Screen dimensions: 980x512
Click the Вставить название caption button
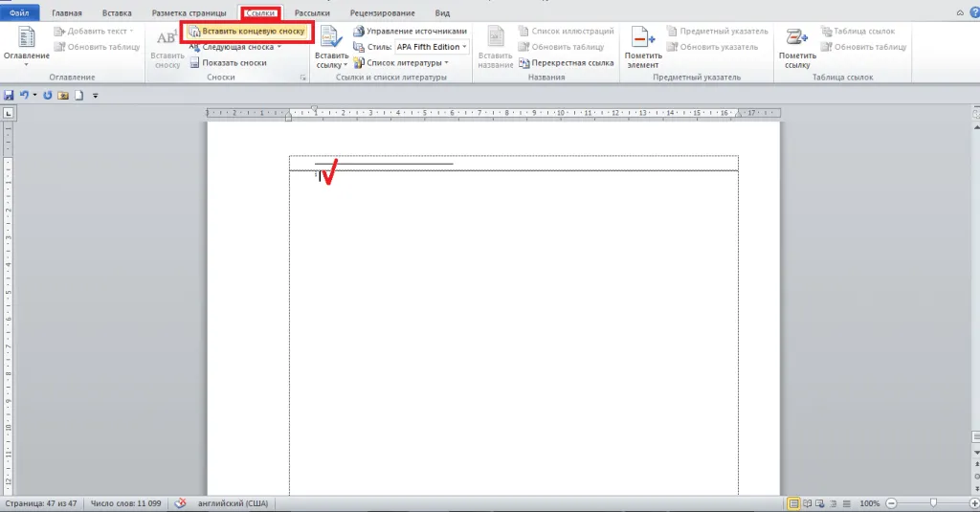click(x=496, y=48)
